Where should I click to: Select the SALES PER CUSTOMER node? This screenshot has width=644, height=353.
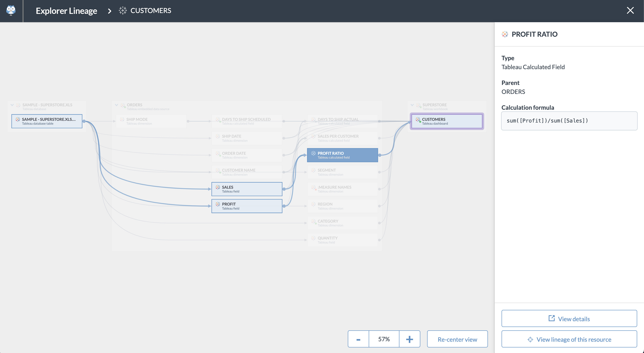tap(342, 138)
